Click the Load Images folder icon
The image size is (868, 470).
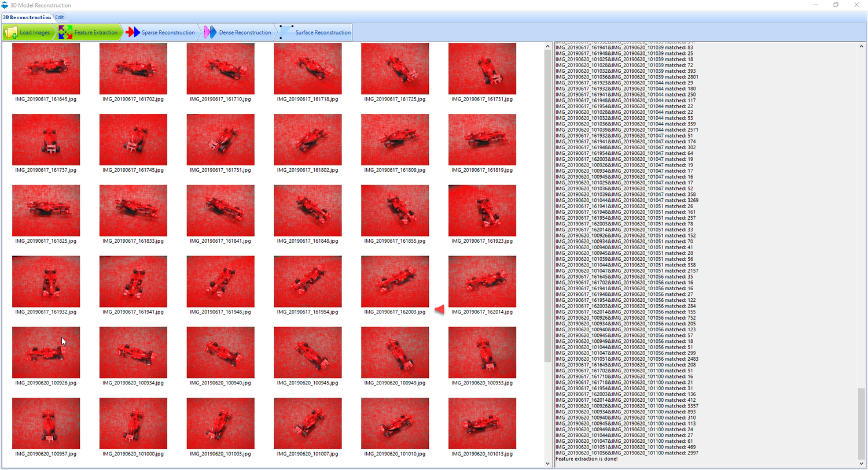11,32
